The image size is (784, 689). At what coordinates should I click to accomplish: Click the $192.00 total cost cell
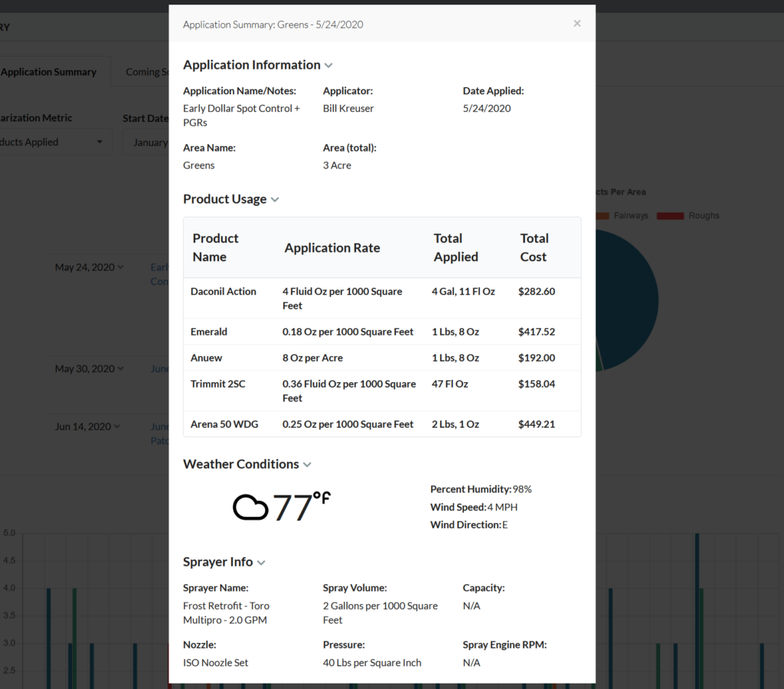[537, 358]
